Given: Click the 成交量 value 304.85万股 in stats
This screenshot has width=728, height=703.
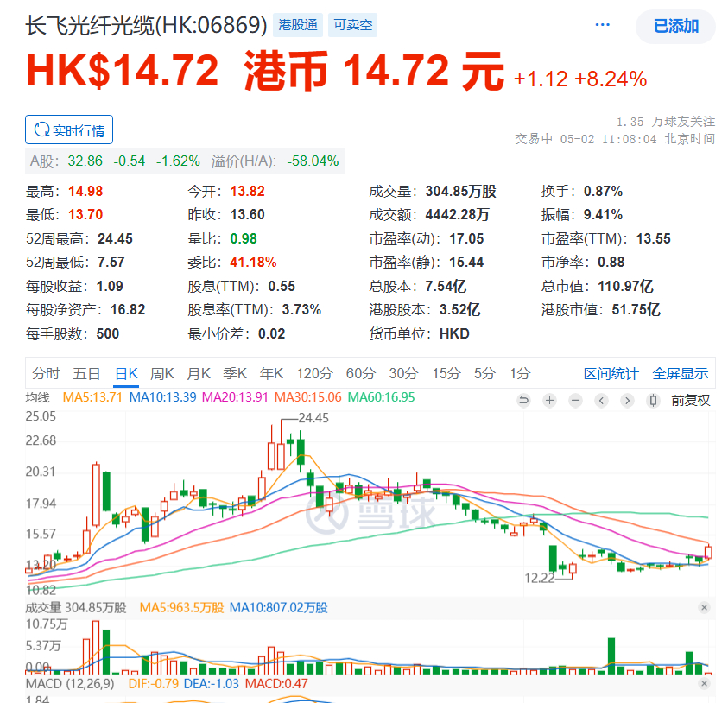Looking at the screenshot, I should (x=460, y=192).
